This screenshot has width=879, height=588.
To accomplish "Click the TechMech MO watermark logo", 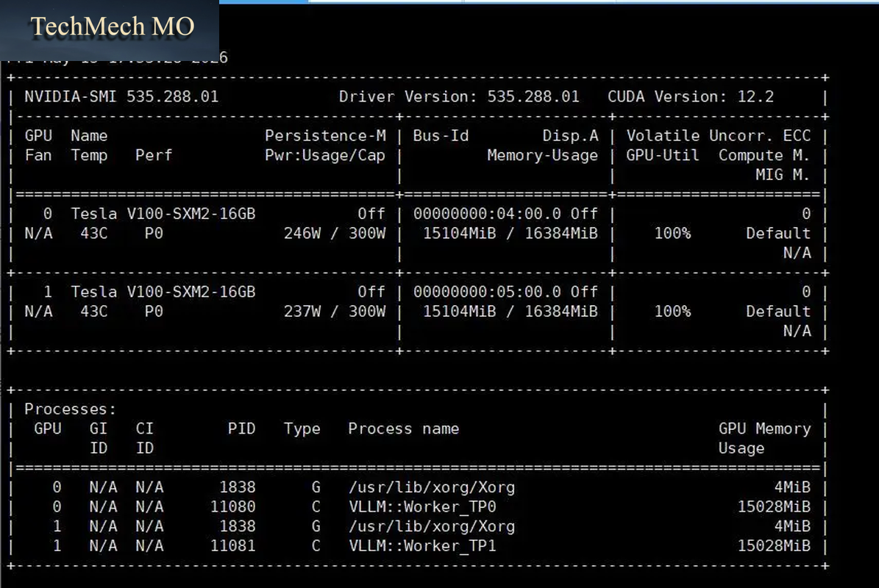I will tap(112, 26).
